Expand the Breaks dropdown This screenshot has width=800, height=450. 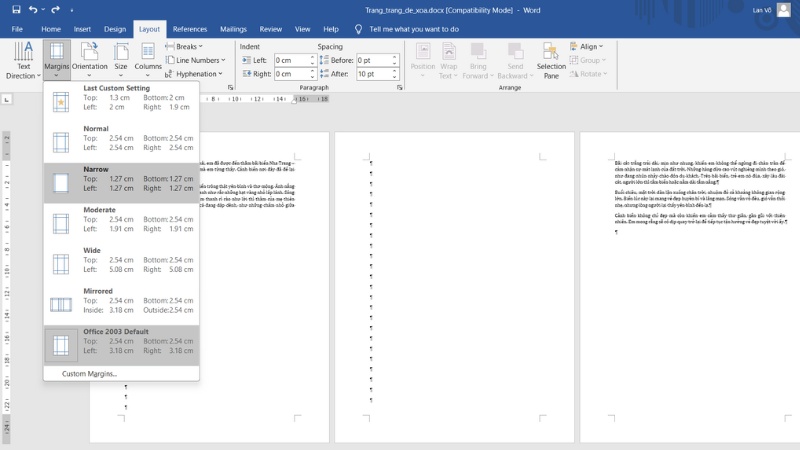[x=188, y=46]
